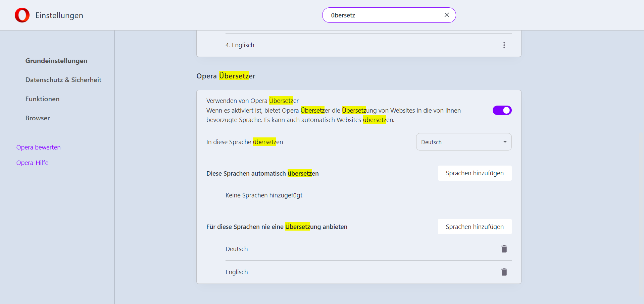Click Für diese Sprachen nie eine Übersetzung anbieten

point(277,227)
